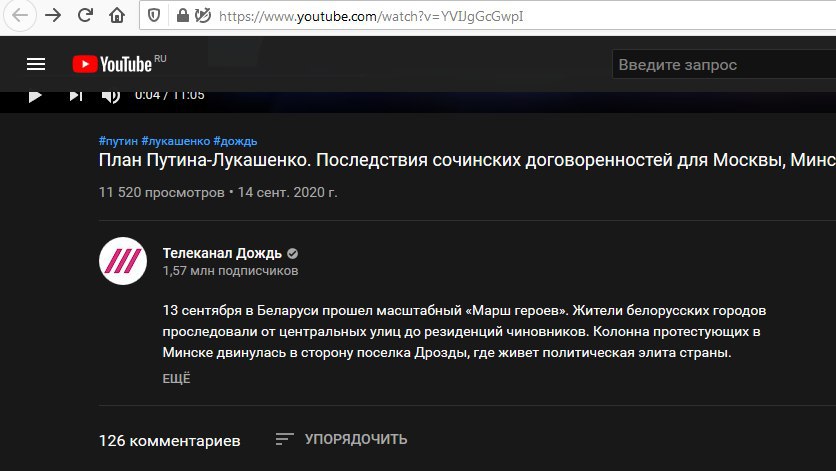Screen dimensions: 836x471
Task: Open the #дождь hashtag
Action: [235, 141]
